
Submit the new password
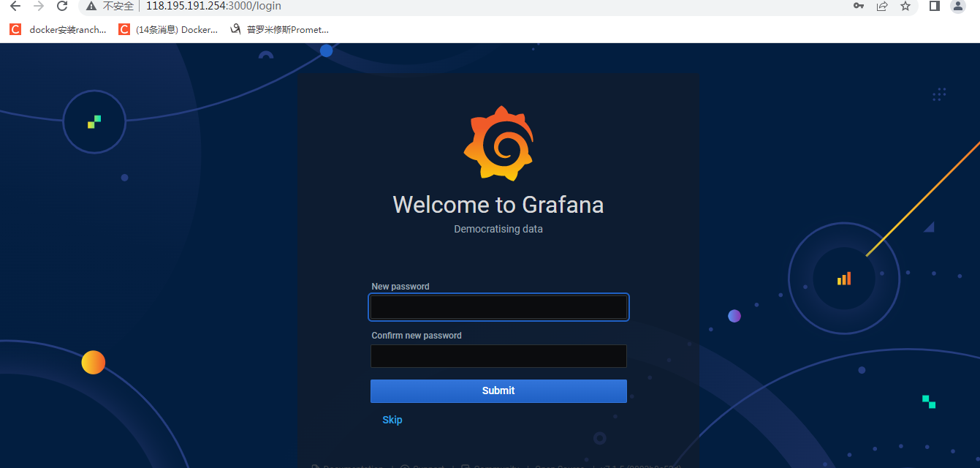(498, 390)
